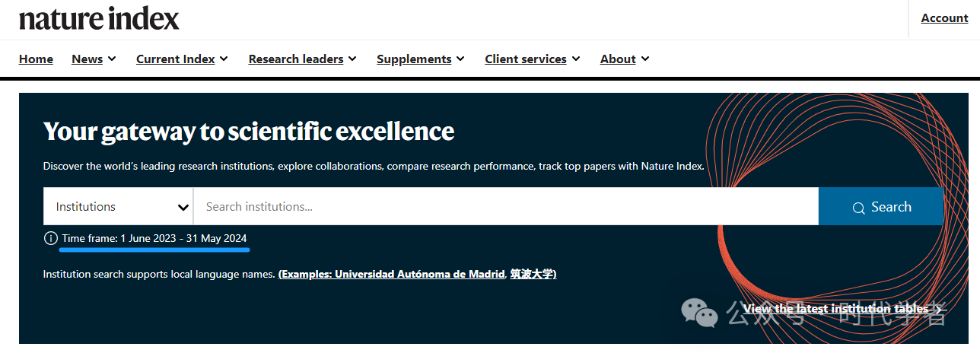Screen dimensions: 980x353
Task: Go to the Home menu item
Action: [36, 59]
